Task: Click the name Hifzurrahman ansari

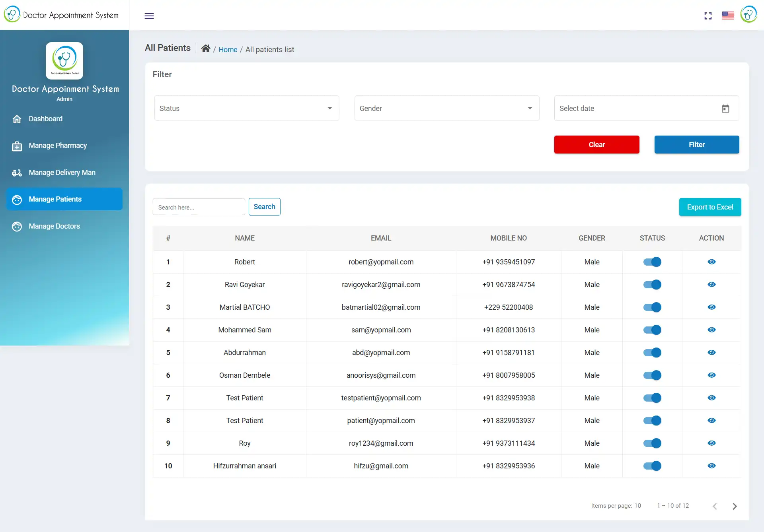Action: coord(245,466)
